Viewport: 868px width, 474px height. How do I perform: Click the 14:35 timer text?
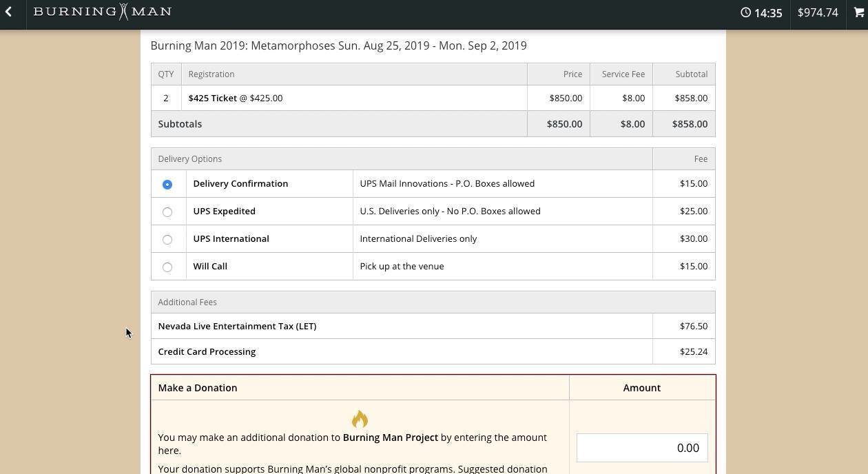coord(768,13)
